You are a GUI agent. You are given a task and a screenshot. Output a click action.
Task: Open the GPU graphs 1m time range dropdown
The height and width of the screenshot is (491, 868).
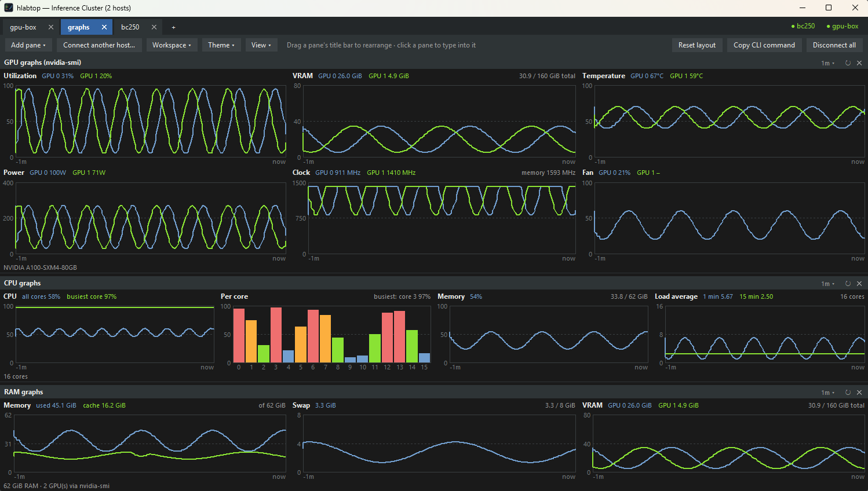click(828, 63)
